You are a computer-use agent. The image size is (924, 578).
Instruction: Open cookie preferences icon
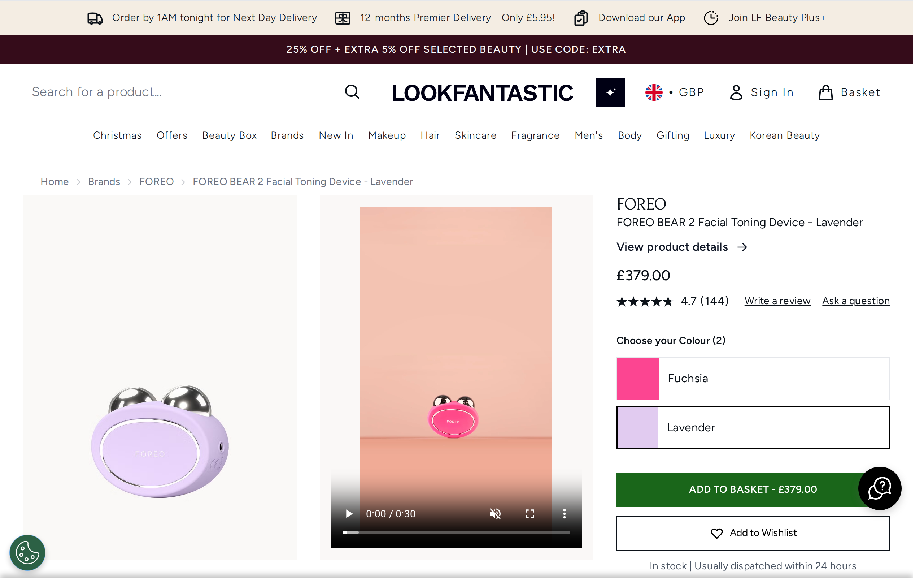tap(27, 552)
